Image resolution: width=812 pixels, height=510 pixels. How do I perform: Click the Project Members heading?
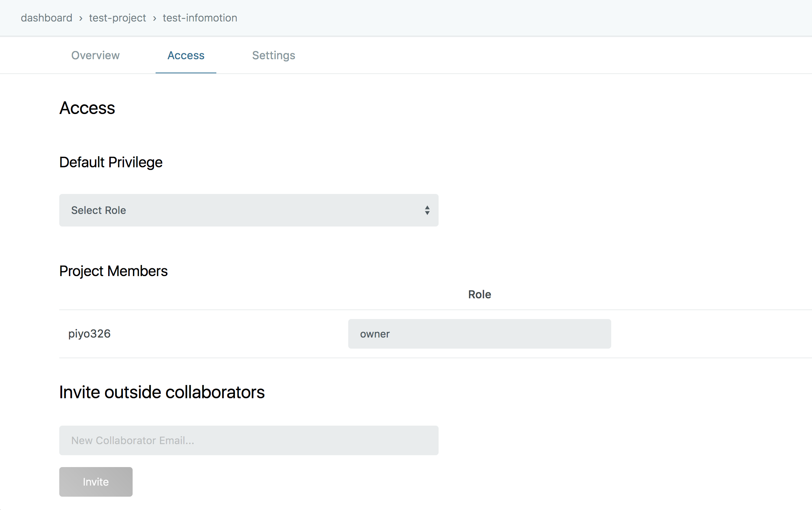(x=113, y=271)
